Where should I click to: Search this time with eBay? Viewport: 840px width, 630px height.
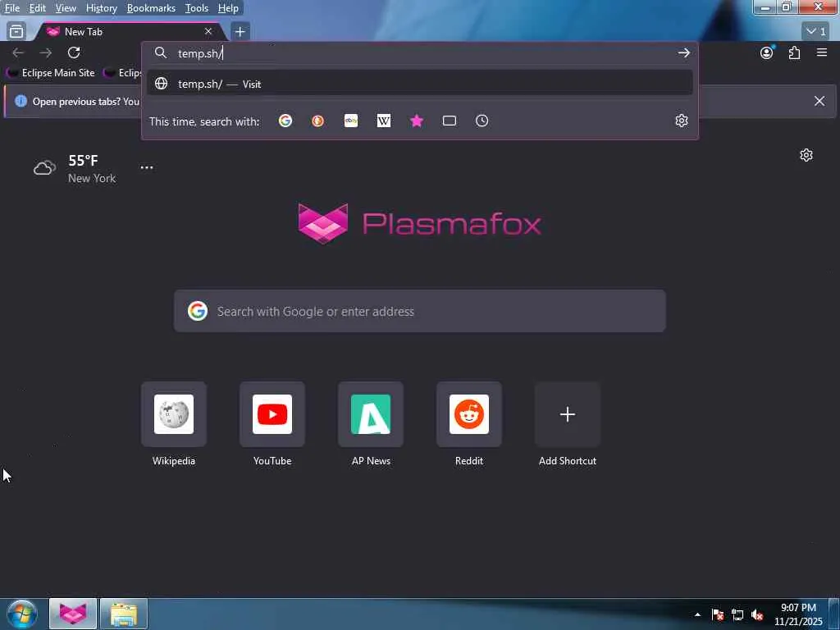click(351, 121)
